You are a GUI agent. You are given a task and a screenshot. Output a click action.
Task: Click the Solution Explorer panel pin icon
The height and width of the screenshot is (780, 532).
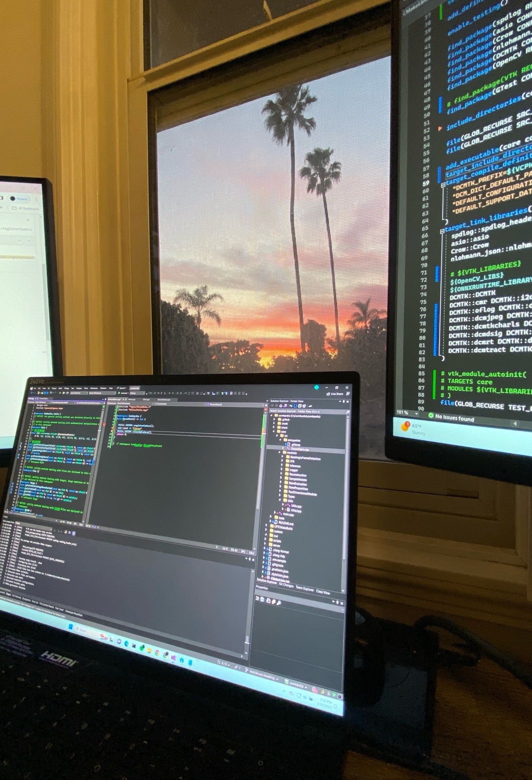(x=344, y=401)
